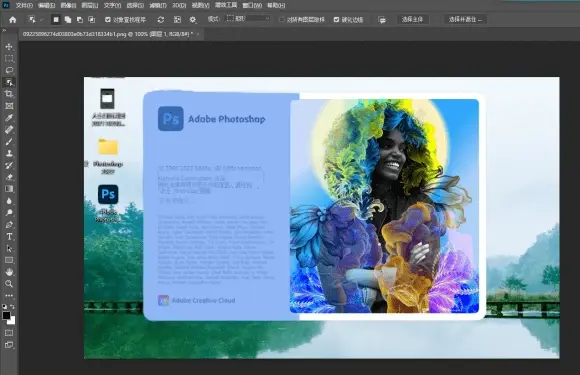This screenshot has height=375, width=580.
Task: Select the Crop tool
Action: (x=9, y=94)
